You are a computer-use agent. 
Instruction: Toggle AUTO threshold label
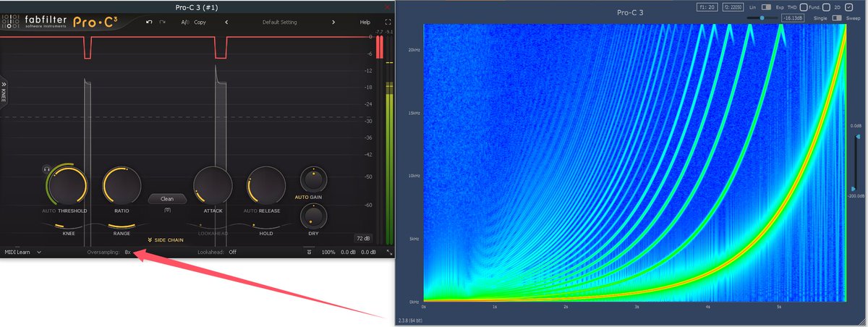click(49, 211)
